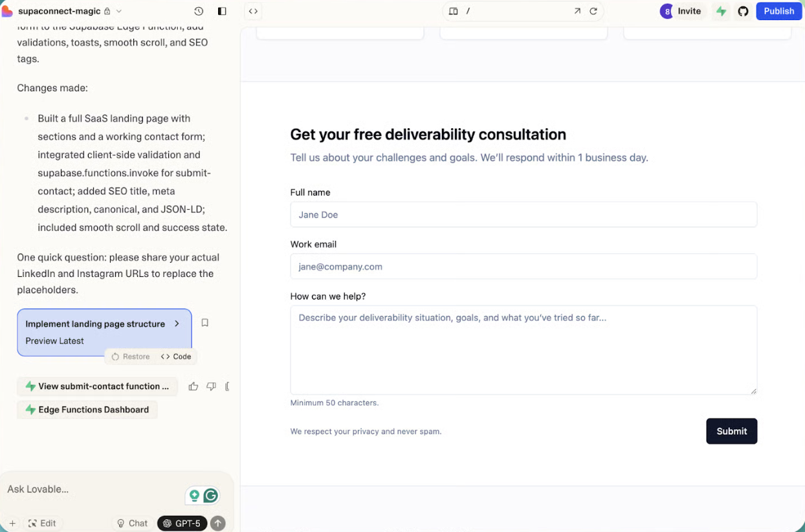
Task: Click the Publish button
Action: [x=778, y=11]
